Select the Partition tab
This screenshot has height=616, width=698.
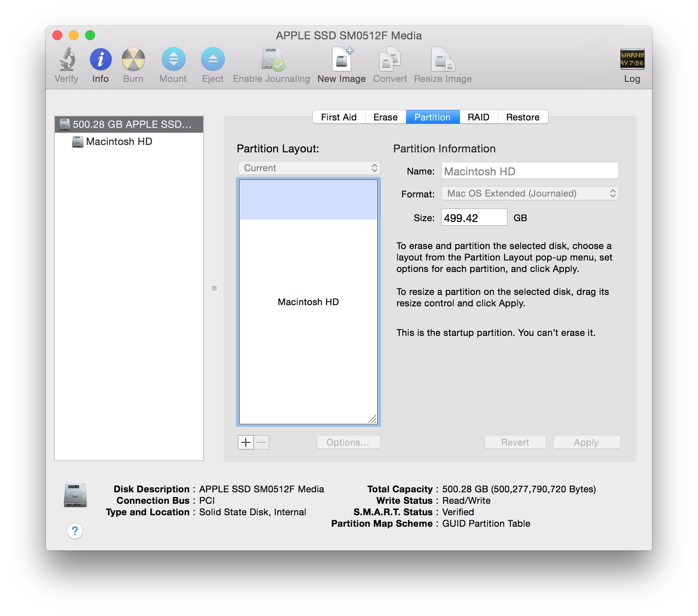[433, 117]
